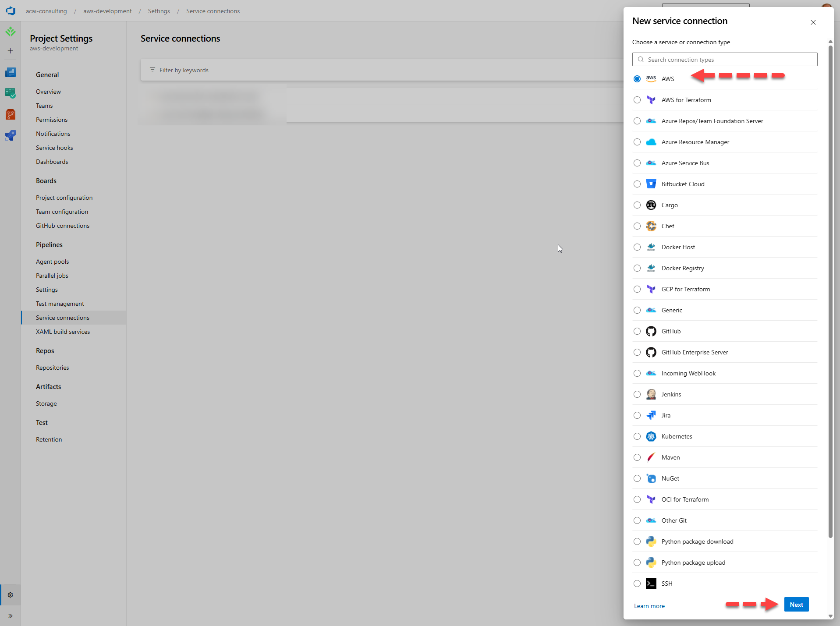Open the Test Plans icon in left rail
Image resolution: width=840 pixels, height=626 pixels.
pyautogui.click(x=11, y=93)
